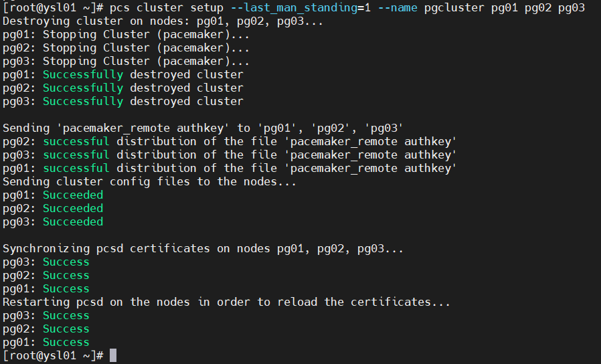Click 'pg02: Successfully destroyed cluster' line
The width and height of the screenshot is (601, 364).
[123, 88]
